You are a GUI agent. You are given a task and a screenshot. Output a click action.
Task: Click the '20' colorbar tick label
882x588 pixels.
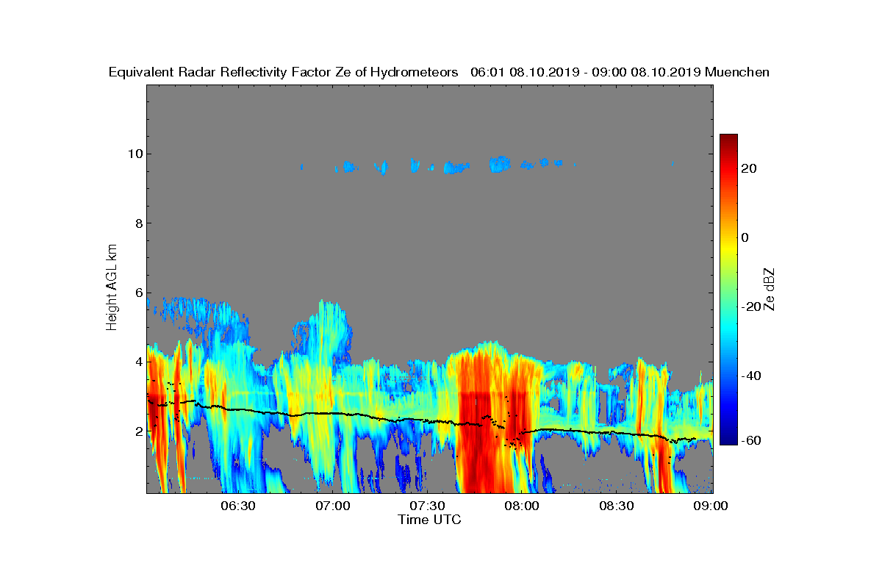coord(750,168)
